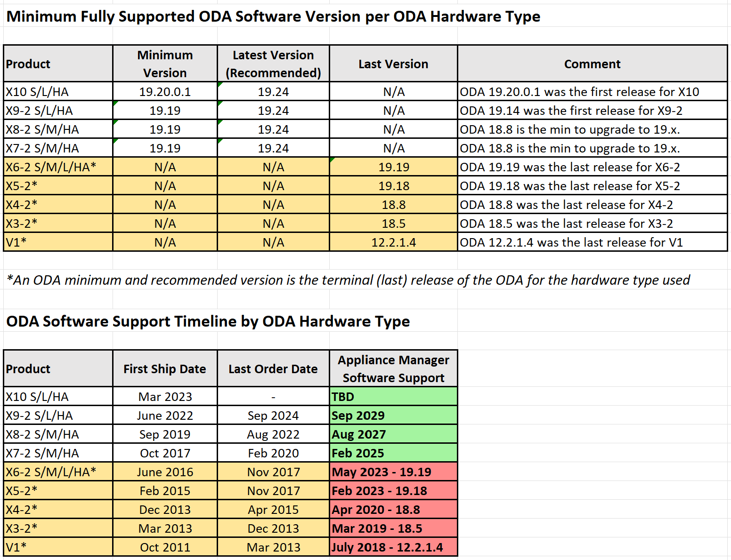The height and width of the screenshot is (560, 731).
Task: Click X7-2 S/M/HA in the version table
Action: click(x=58, y=148)
